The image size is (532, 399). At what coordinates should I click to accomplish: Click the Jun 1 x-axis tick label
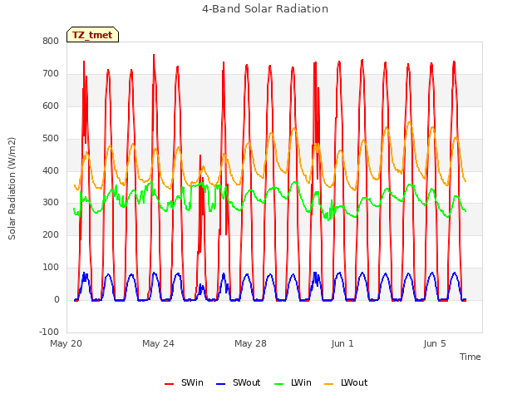pyautogui.click(x=342, y=343)
